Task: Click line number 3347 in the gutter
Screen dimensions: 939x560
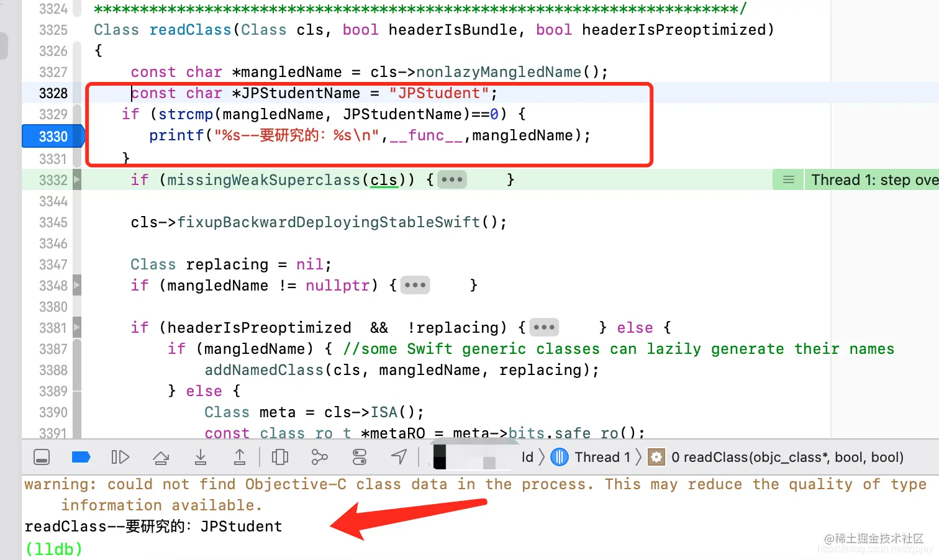Action: point(53,264)
